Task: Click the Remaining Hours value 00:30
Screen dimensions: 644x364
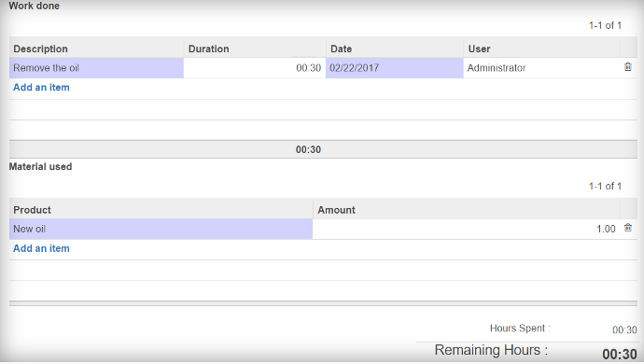Action: (620, 354)
